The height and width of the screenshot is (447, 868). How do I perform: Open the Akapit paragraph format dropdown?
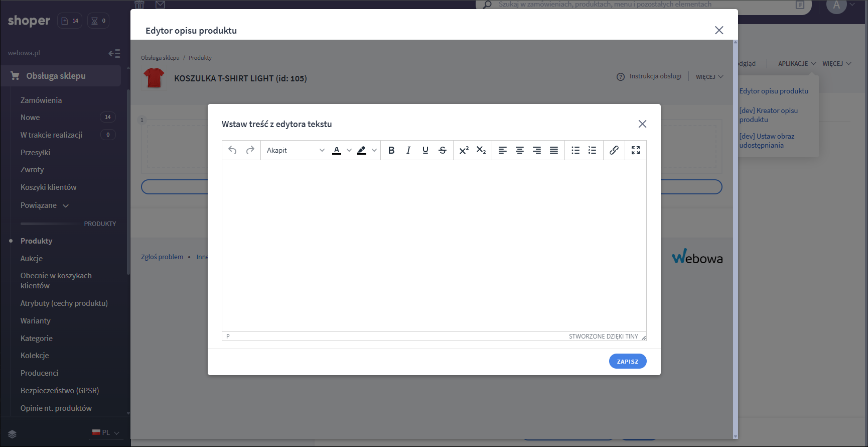point(295,150)
